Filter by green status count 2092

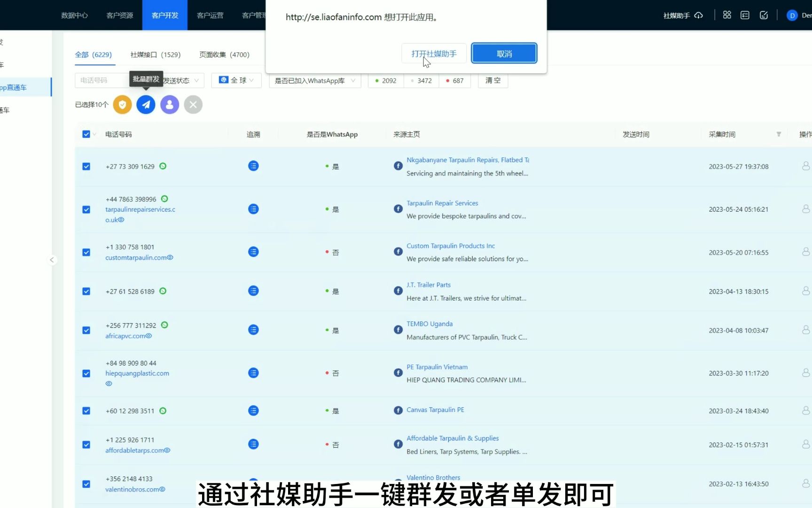386,80
